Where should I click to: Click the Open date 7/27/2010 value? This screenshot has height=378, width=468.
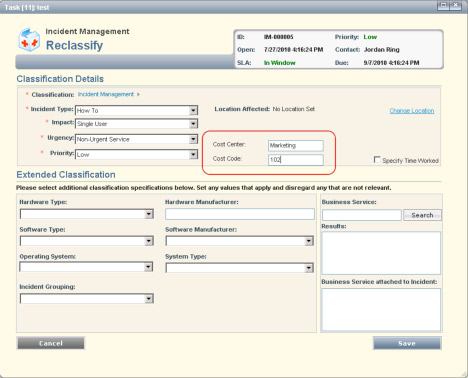[x=293, y=50]
